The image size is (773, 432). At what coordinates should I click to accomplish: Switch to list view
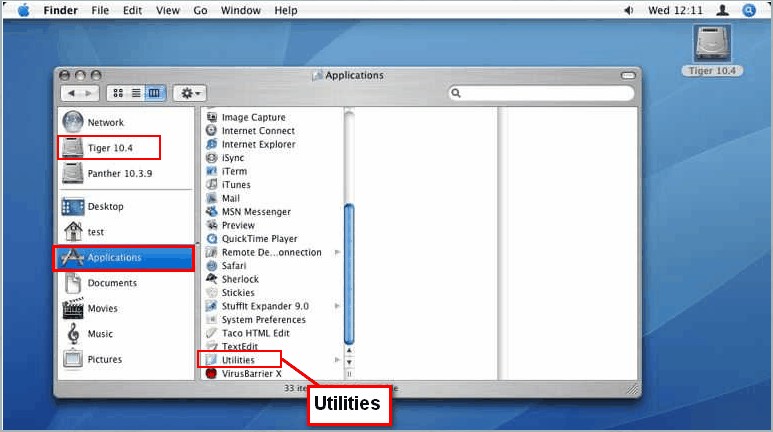(136, 93)
